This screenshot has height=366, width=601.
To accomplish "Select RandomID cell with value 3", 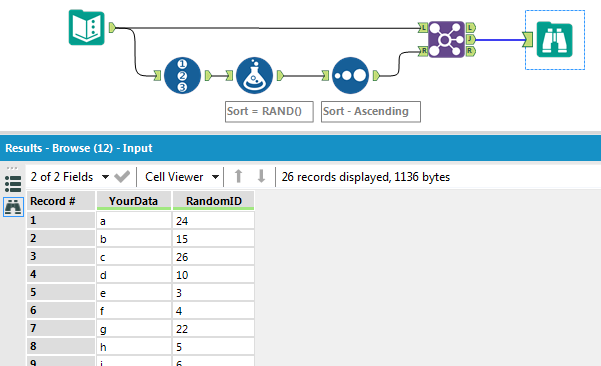I will 213,293.
